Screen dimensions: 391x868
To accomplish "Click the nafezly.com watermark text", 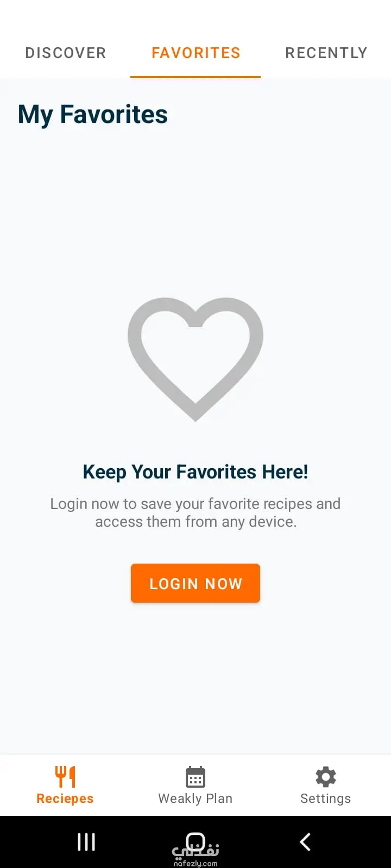I will [x=195, y=864].
